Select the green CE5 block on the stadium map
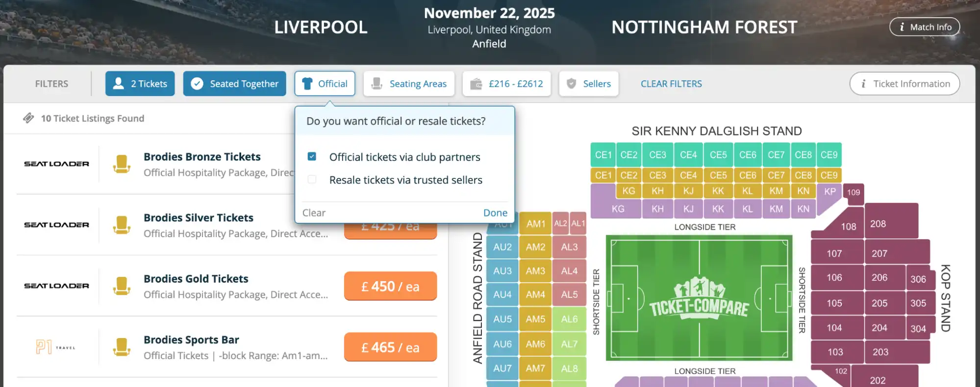The image size is (980, 387). [x=718, y=154]
